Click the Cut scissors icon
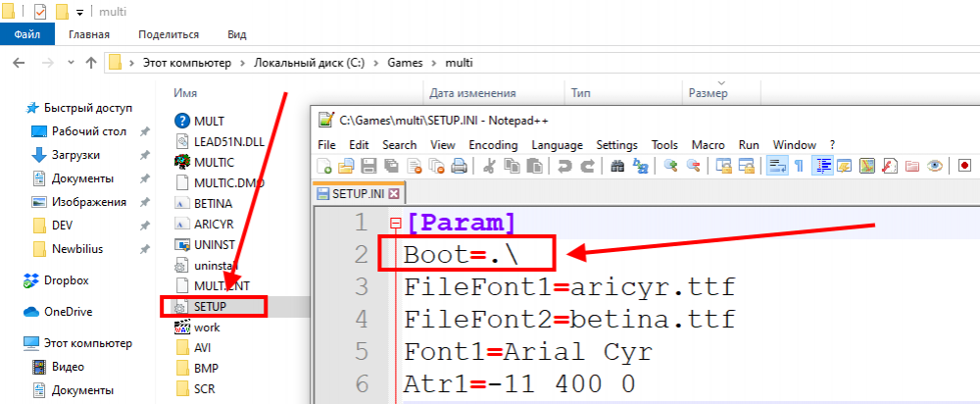Screen dimensions: 980x404 click(488, 166)
